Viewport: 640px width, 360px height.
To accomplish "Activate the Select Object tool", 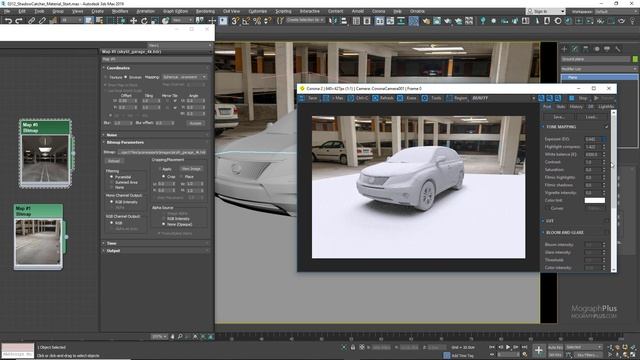I will (x=89, y=20).
